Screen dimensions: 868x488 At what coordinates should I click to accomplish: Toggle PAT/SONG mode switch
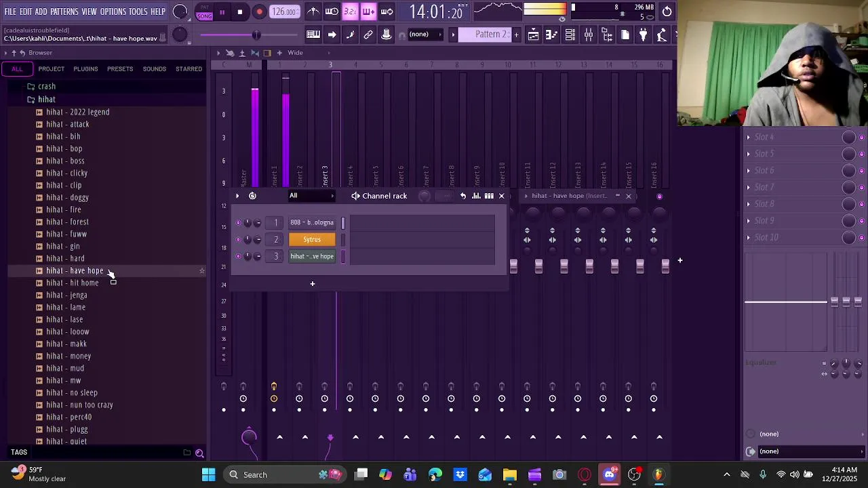pyautogui.click(x=204, y=12)
